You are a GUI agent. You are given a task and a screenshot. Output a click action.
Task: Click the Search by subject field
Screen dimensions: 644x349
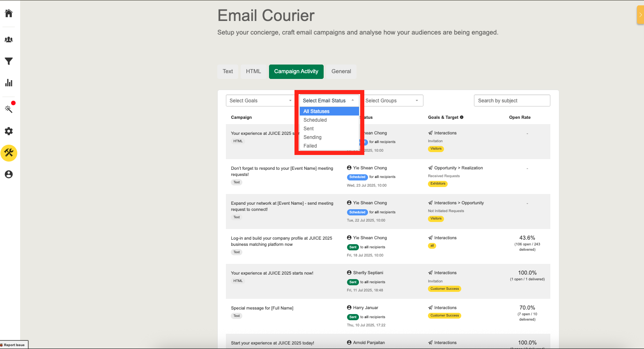click(x=512, y=101)
